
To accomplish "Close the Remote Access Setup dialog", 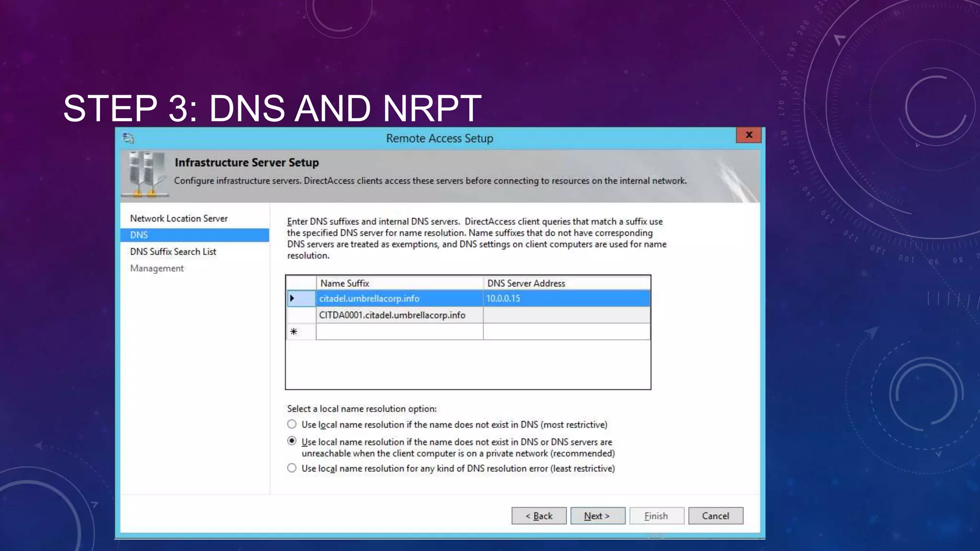I will [x=748, y=135].
